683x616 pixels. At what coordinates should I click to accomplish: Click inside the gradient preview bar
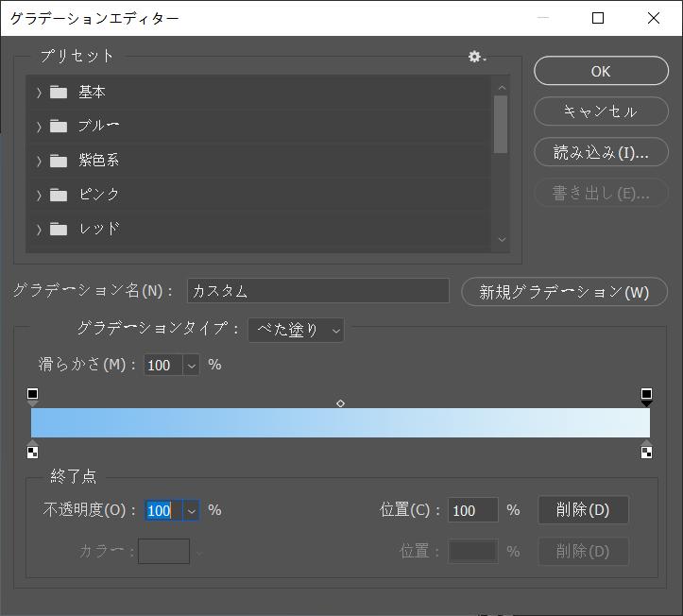[340, 422]
